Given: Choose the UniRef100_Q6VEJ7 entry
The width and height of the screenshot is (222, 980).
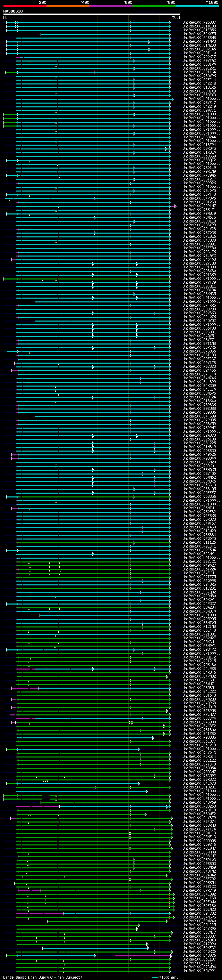Looking at the screenshot, I should [199, 103].
